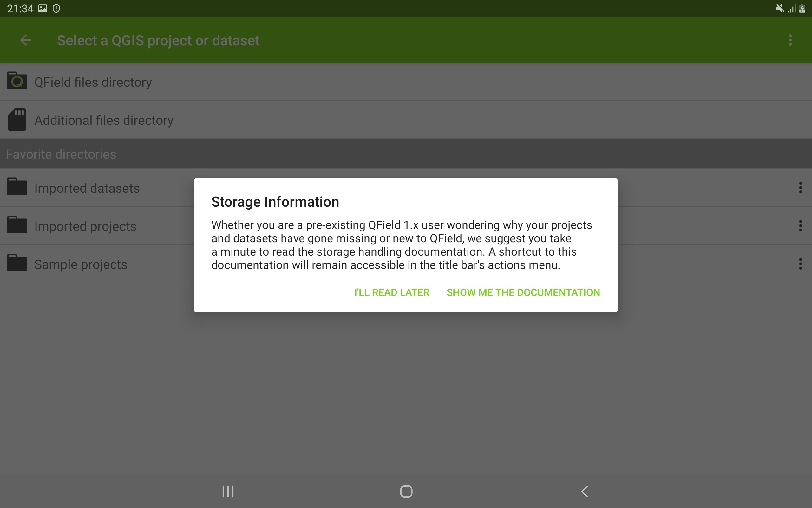Click the signal strength status icon
Screen dimensions: 812x508
pyautogui.click(x=791, y=8)
